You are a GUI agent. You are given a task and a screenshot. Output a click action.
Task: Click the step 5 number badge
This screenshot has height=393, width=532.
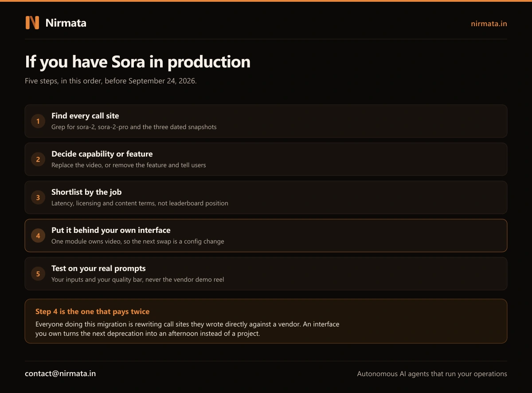click(38, 274)
